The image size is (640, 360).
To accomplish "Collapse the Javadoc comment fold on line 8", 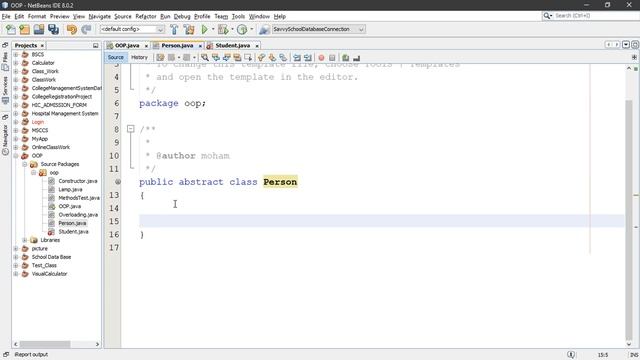I will coord(131,129).
